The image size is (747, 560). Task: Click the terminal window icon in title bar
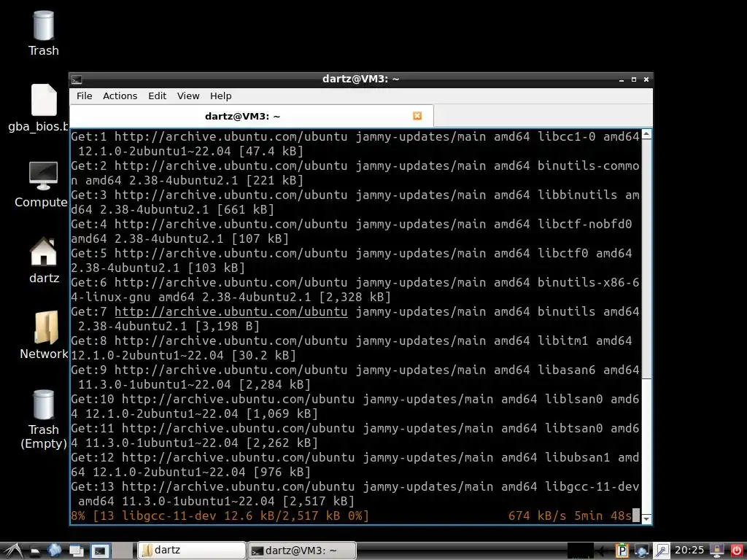pos(77,79)
